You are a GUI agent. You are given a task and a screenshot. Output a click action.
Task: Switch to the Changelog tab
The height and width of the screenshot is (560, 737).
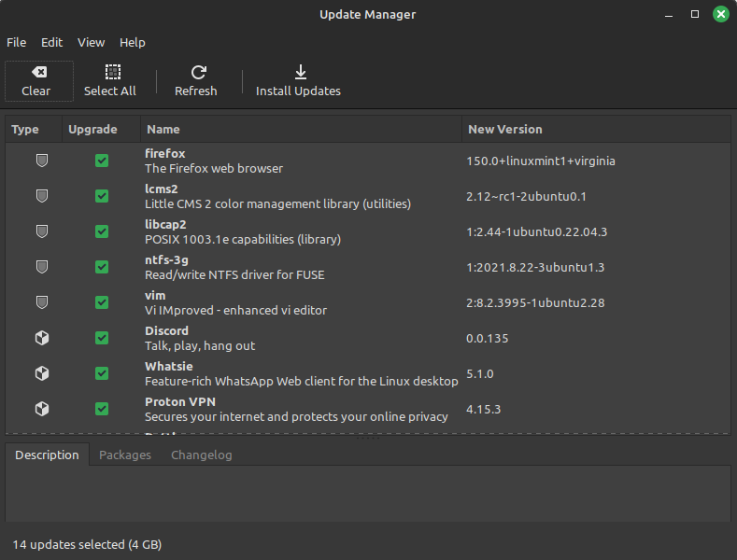coord(201,455)
